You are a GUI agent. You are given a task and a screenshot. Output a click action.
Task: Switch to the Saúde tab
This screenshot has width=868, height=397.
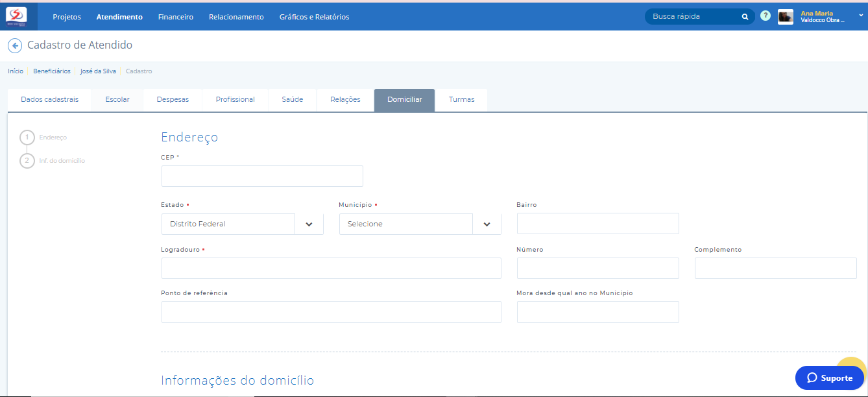[x=292, y=100]
